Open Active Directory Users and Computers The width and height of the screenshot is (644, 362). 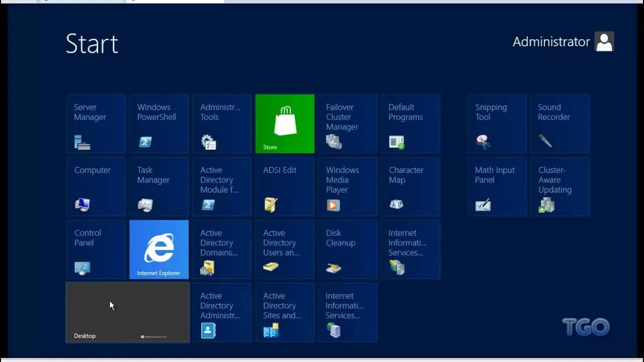tap(284, 249)
